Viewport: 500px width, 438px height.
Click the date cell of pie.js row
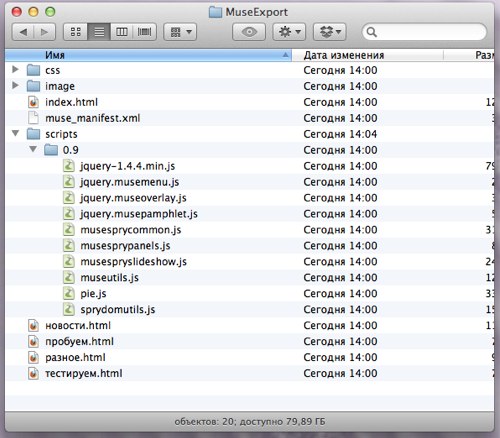coord(340,294)
